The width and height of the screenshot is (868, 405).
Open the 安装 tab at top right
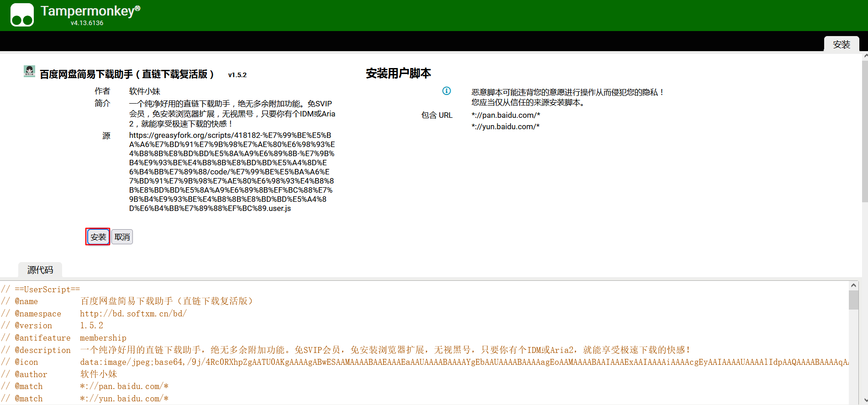[x=841, y=44]
